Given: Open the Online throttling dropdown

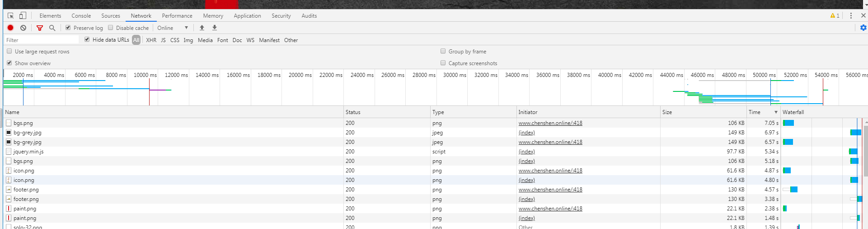Looking at the screenshot, I should 173,28.
